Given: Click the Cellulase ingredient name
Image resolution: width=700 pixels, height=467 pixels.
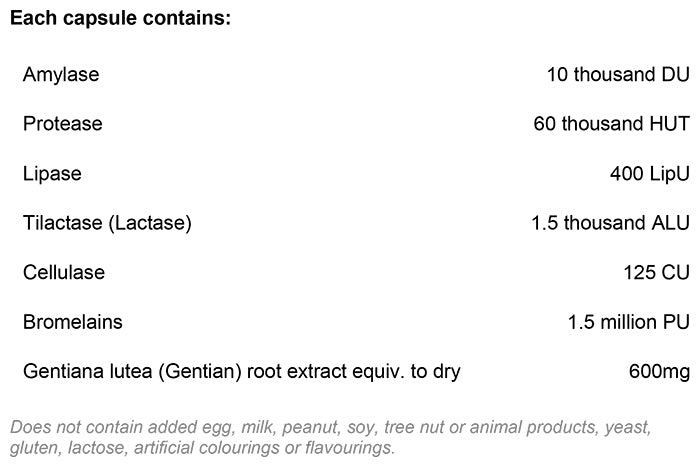Looking at the screenshot, I should [64, 273].
